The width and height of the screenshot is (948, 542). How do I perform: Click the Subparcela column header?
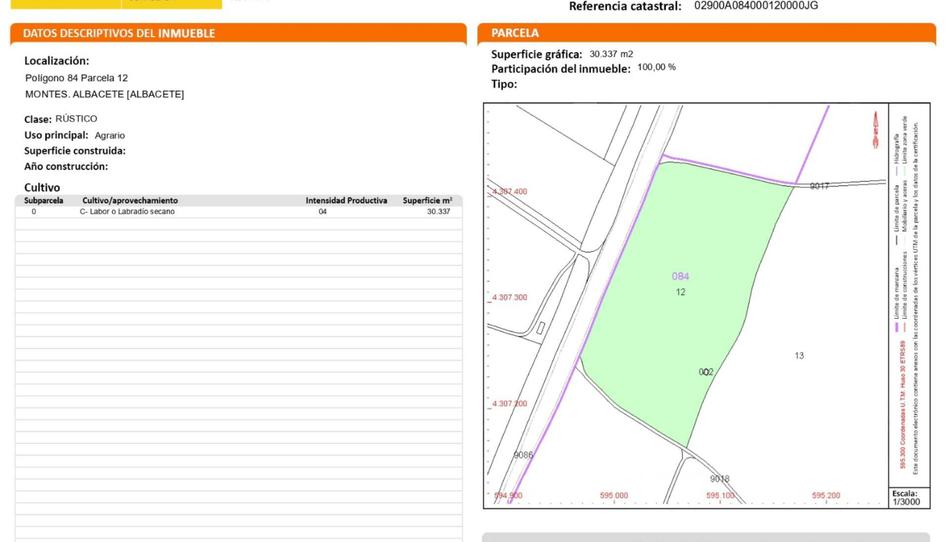click(44, 200)
